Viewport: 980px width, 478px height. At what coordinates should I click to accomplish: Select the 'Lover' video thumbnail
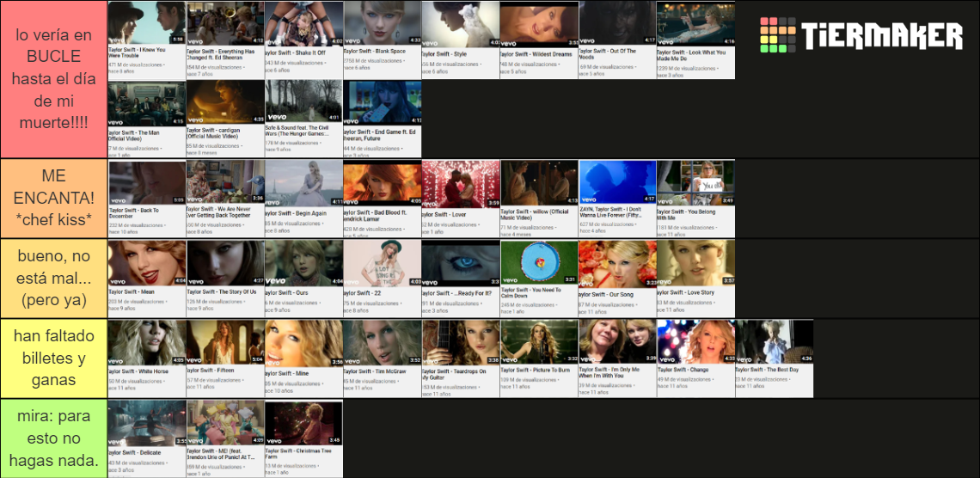point(461,199)
